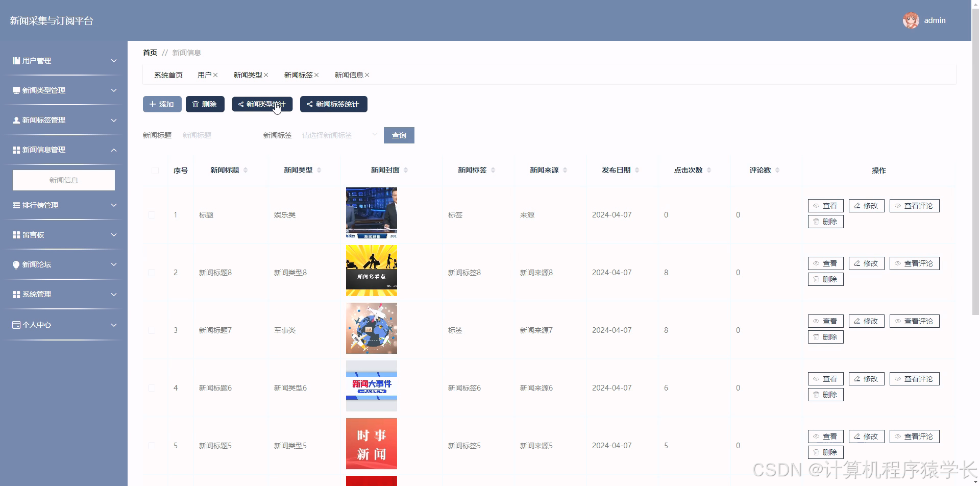Expand the 排行榜管理 menu chevron
Screen dimensions: 980x486
tap(114, 205)
